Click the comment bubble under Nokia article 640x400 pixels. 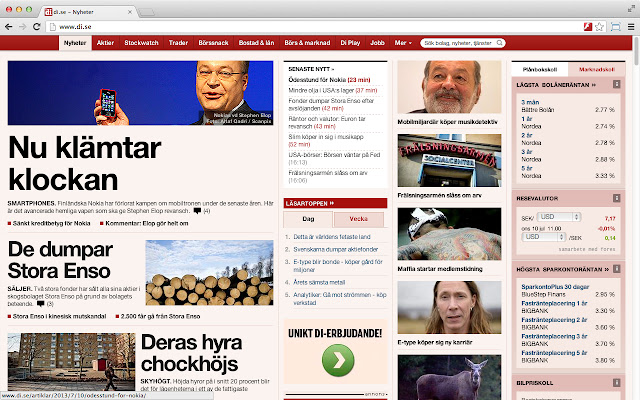coord(197,211)
